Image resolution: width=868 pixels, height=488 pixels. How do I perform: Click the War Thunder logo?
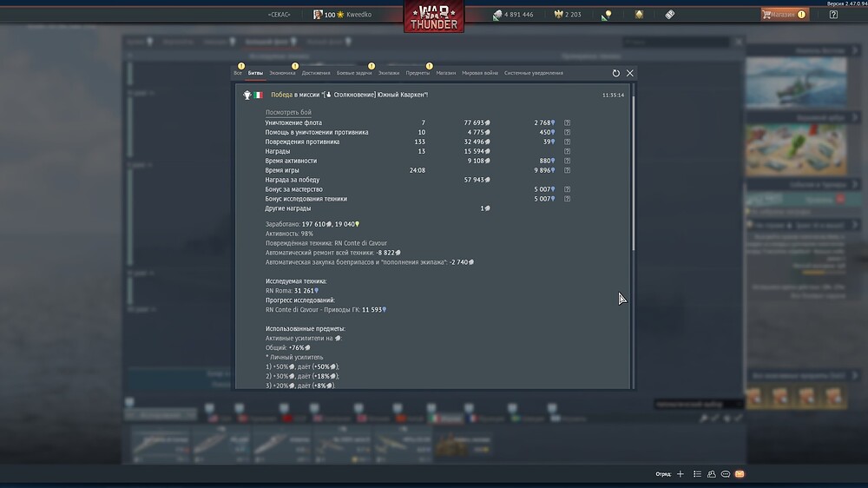point(434,16)
